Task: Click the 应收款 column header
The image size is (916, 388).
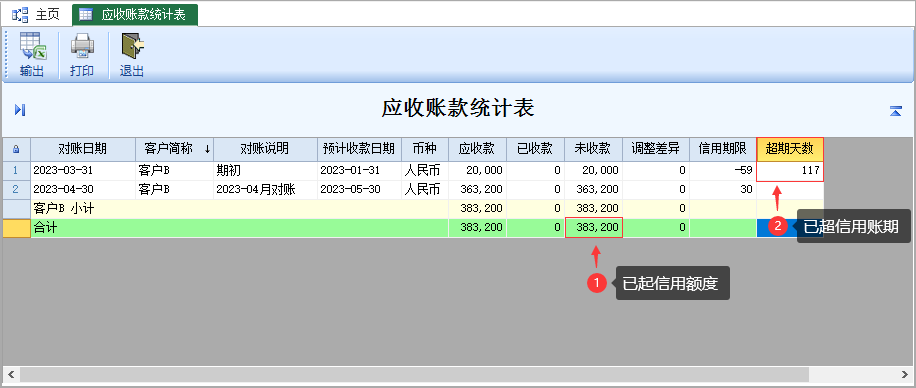Action: (x=477, y=150)
